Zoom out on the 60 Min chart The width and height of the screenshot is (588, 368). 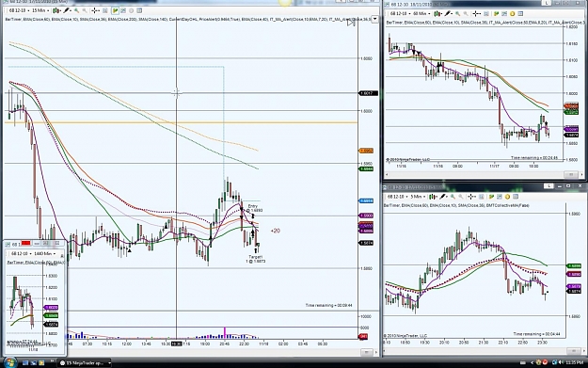tap(466, 13)
